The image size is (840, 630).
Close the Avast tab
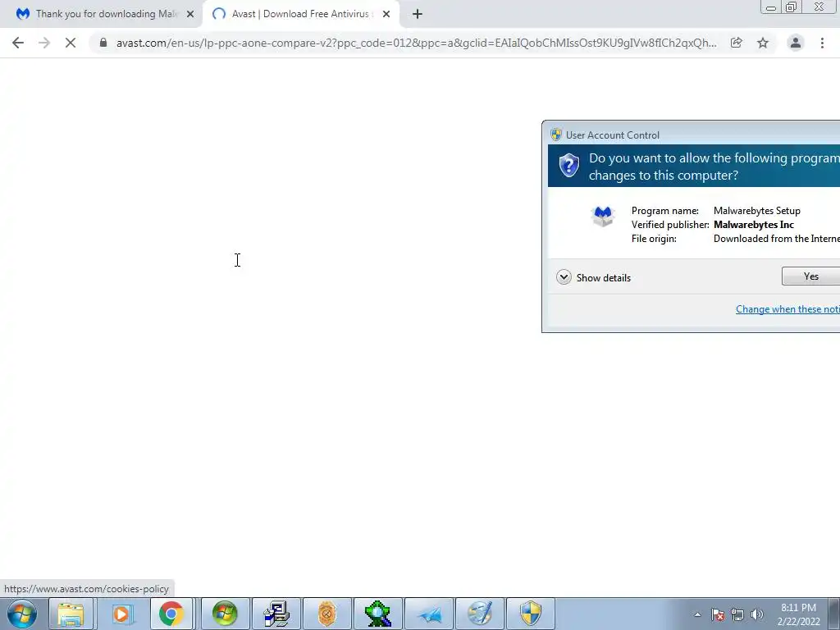[386, 14]
